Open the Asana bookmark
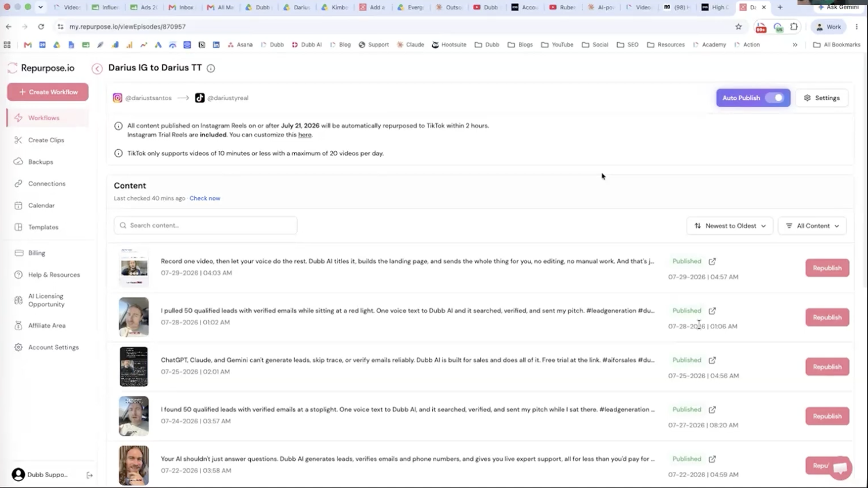This screenshot has width=868, height=488. point(240,45)
